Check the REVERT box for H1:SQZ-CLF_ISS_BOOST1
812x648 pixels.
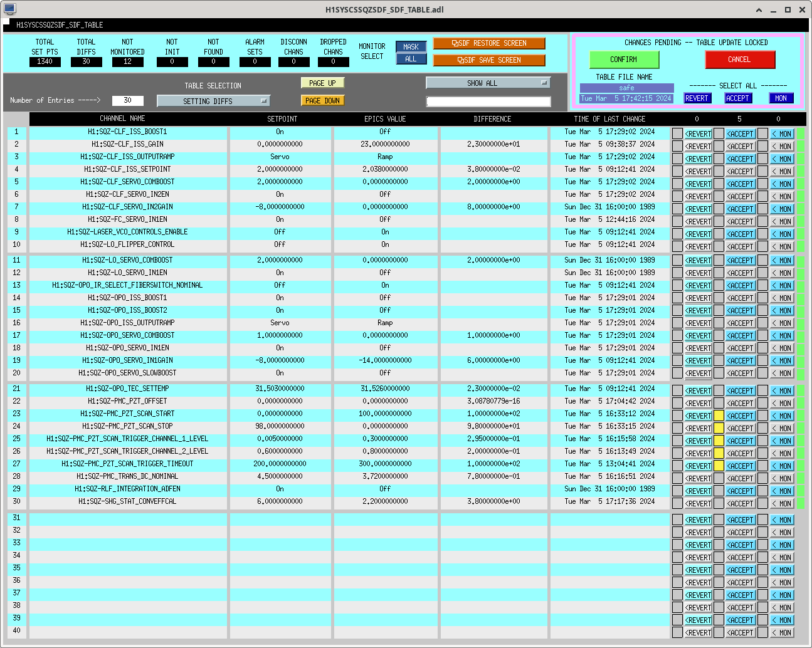(677, 133)
